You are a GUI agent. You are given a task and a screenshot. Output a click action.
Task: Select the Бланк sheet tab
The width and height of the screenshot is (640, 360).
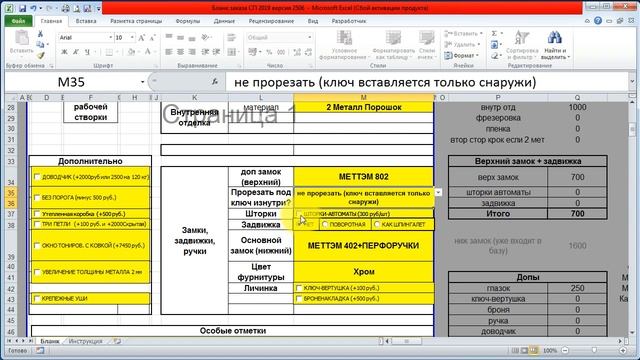pyautogui.click(x=49, y=341)
